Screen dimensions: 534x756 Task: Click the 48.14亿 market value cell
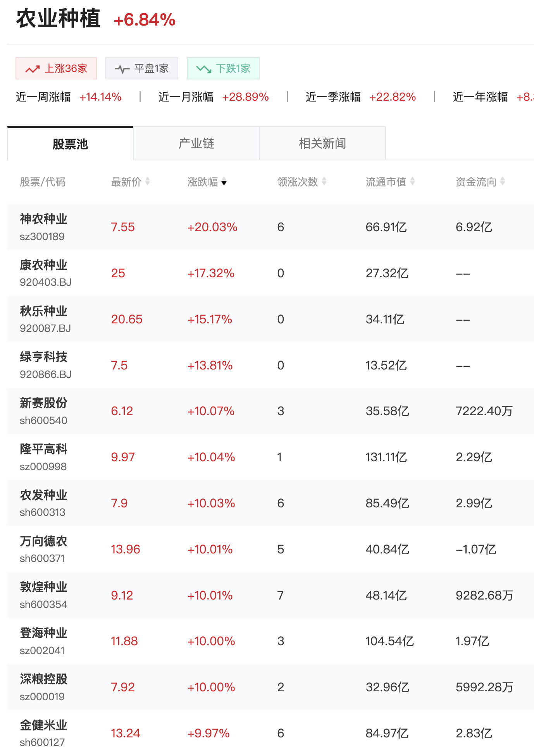tap(386, 595)
